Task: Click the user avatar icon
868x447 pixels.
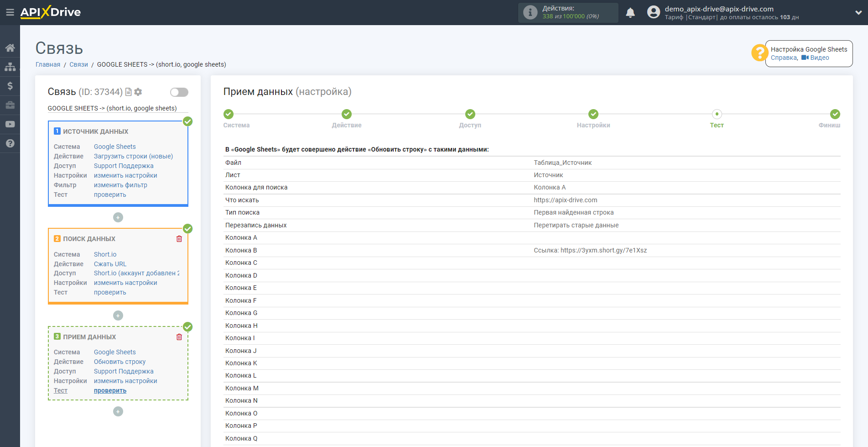Action: [654, 12]
